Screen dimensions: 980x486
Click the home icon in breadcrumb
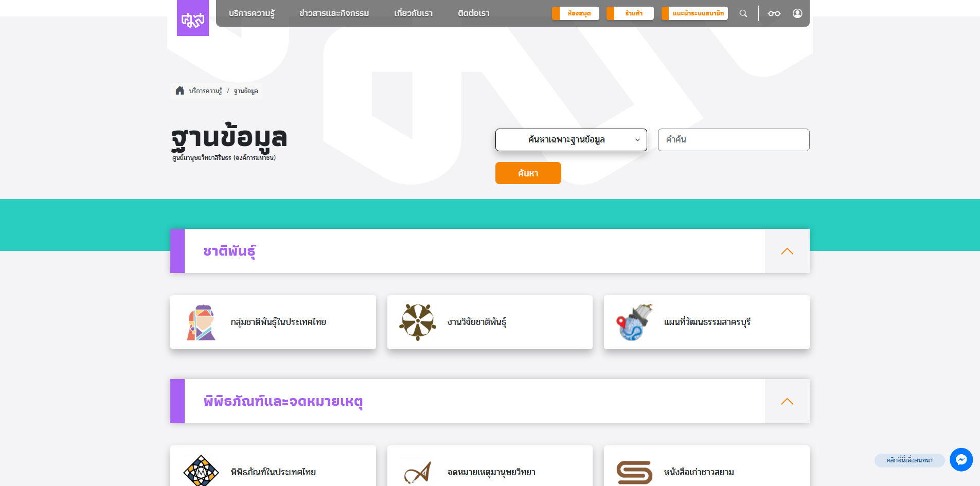180,91
